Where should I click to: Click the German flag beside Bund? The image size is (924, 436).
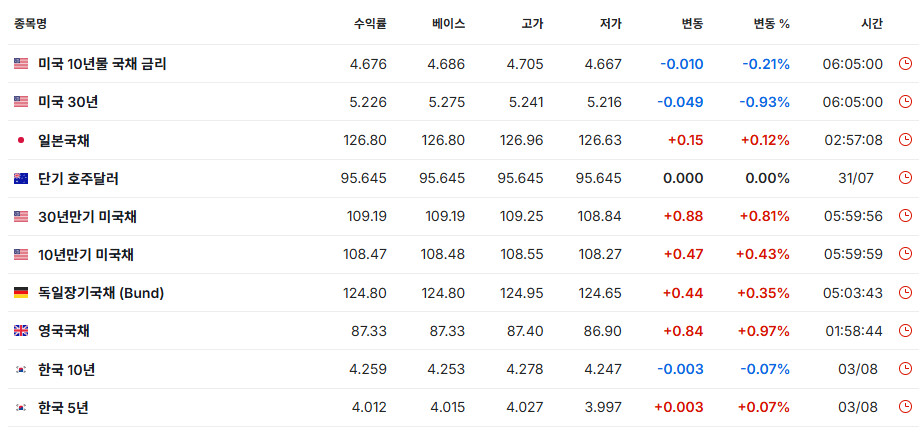21,293
